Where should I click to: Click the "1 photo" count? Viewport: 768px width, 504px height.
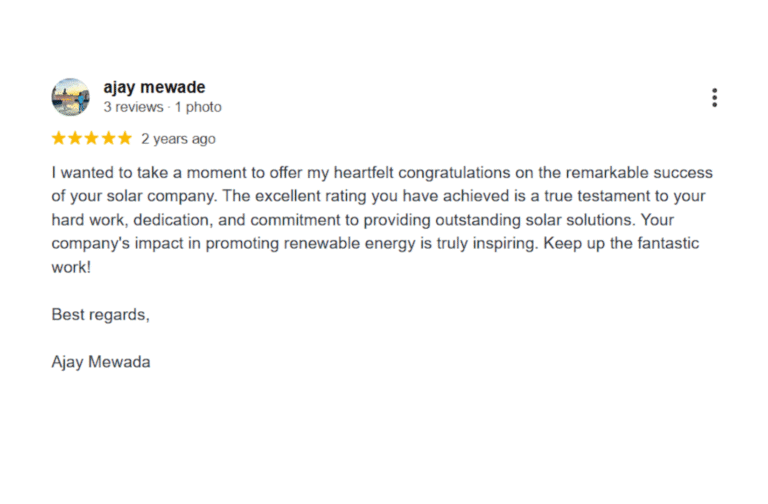(x=198, y=107)
